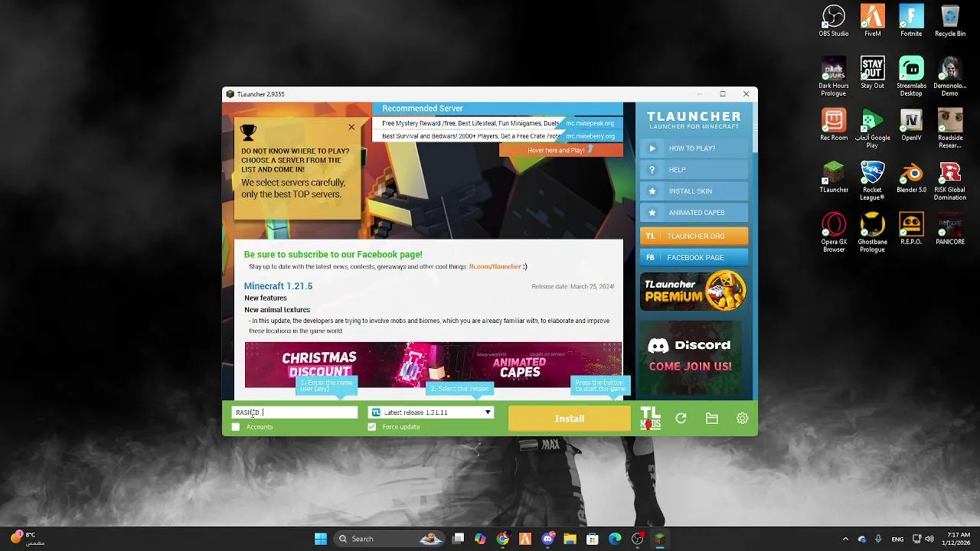Screen dimensions: 980x551
Task: Open the HOW TO PLAY? item
Action: [x=694, y=148]
